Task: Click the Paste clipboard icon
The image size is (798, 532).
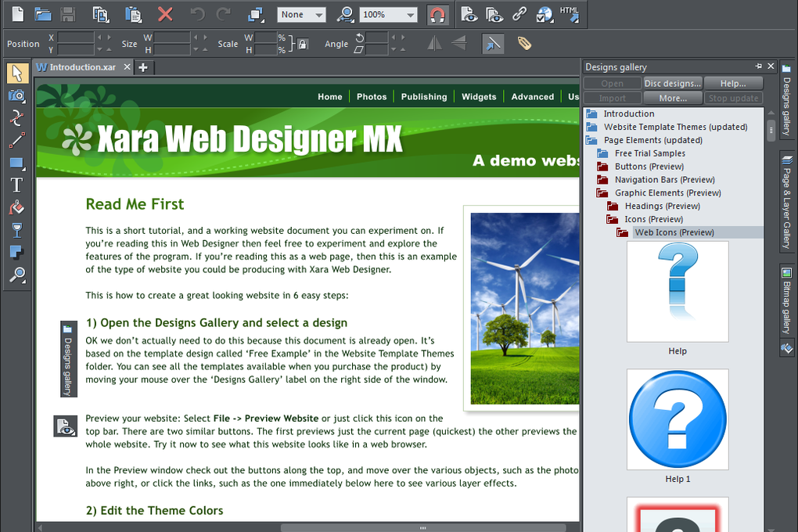Action: 133,14
